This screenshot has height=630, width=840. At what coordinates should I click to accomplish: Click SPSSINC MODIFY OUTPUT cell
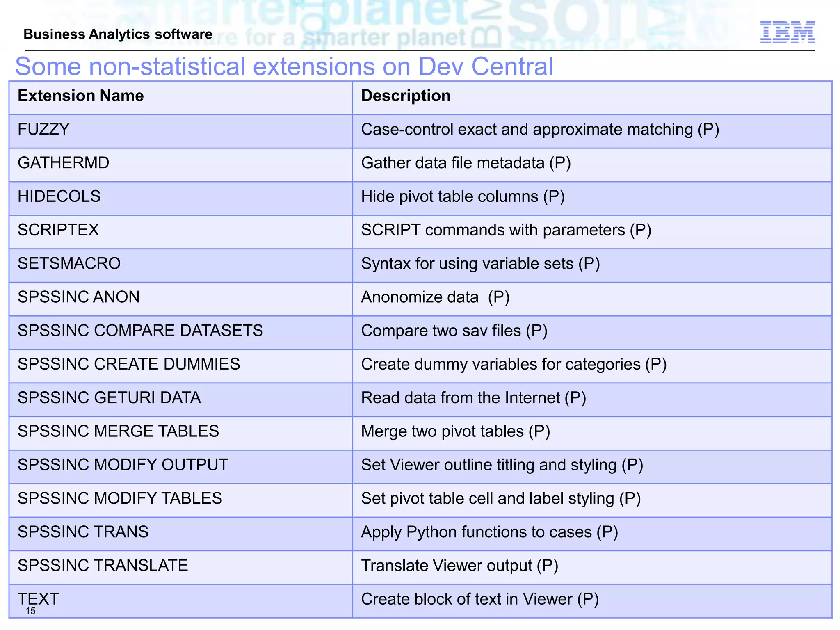click(181, 467)
